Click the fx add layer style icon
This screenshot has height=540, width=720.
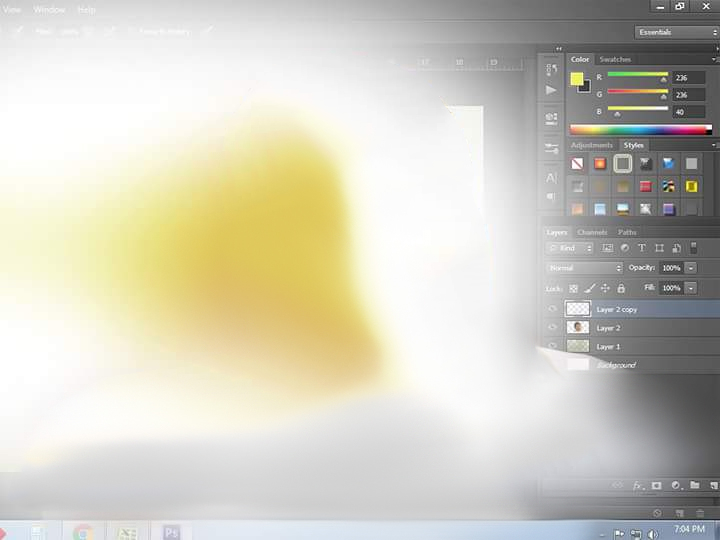pos(637,486)
